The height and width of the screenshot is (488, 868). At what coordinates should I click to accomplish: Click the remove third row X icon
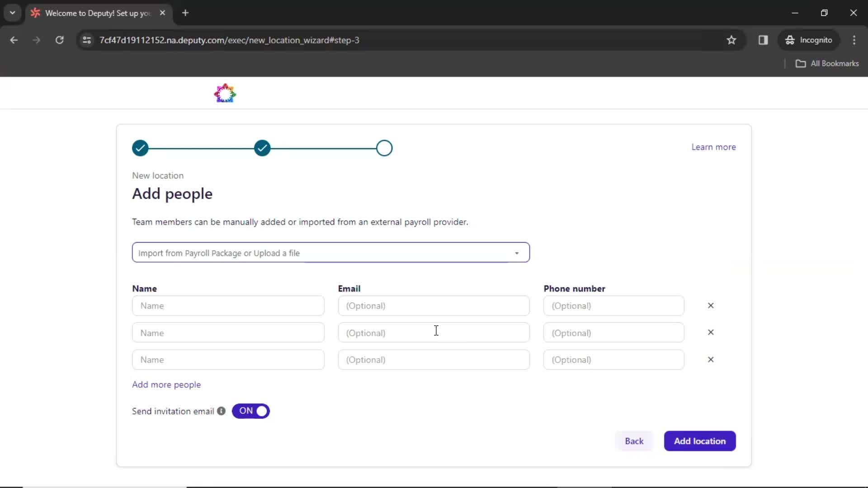coord(711,359)
